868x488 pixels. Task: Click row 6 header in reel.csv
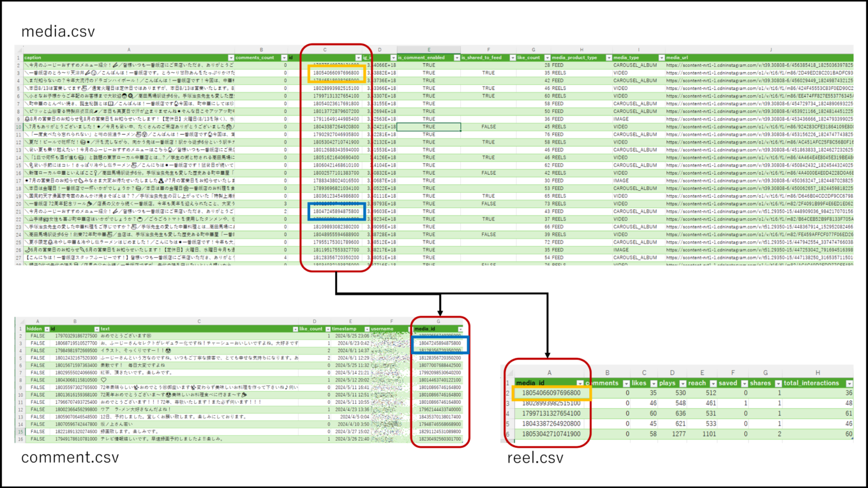pos(508,434)
